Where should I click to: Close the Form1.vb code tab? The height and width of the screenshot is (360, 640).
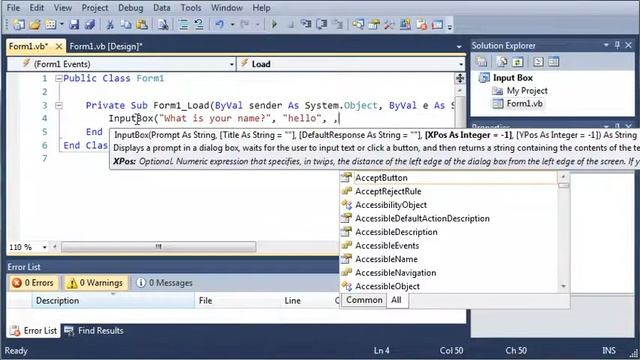pos(59,46)
